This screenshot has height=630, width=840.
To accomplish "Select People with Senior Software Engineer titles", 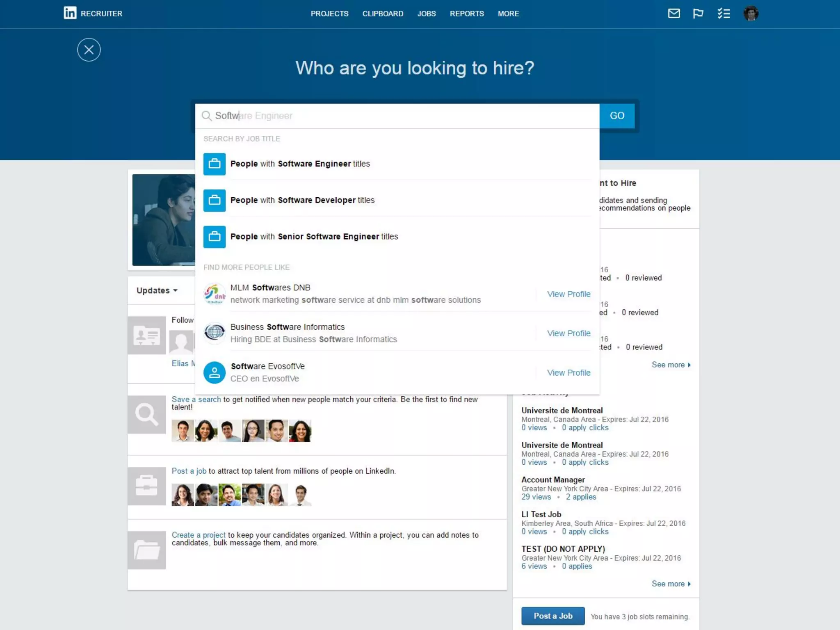I will click(397, 237).
